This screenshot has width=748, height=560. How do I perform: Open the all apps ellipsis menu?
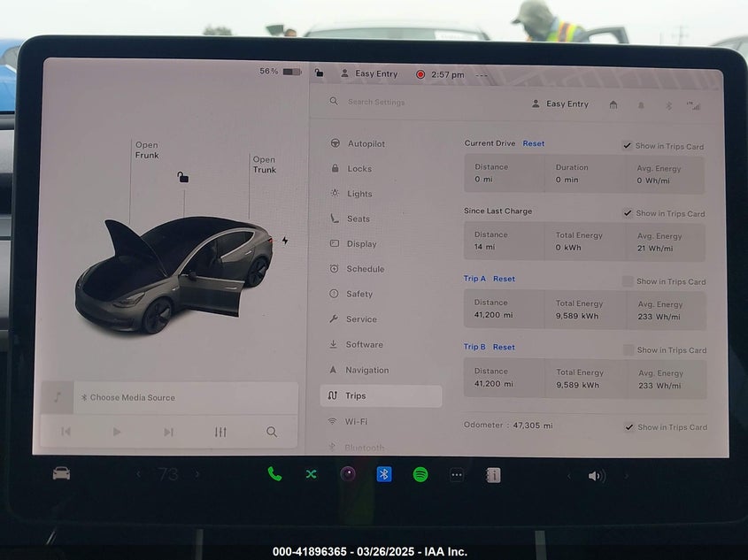457,475
